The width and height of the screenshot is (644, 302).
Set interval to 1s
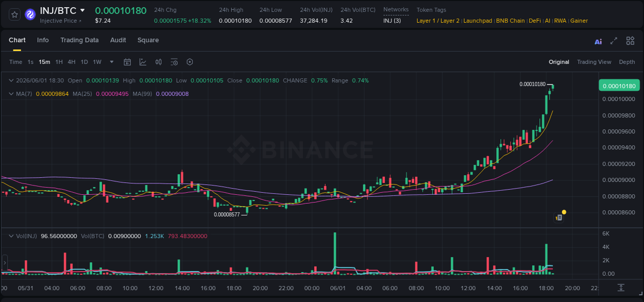click(30, 62)
